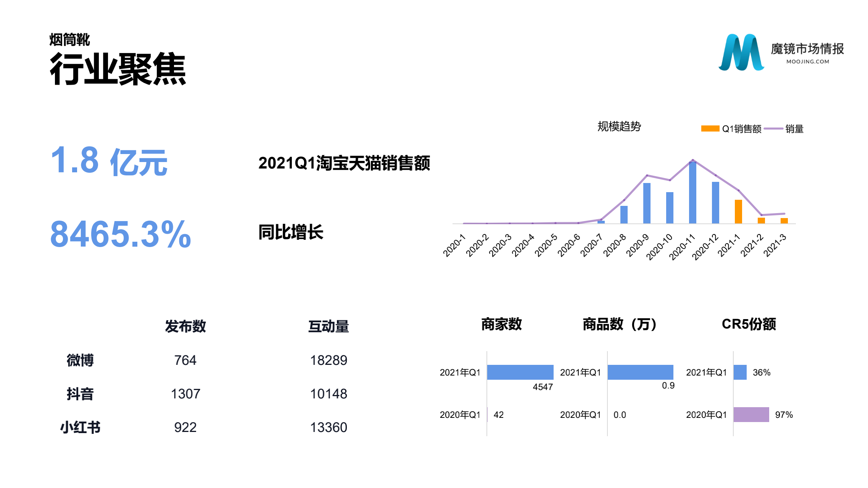Click the 规模趋势 chart title
Image resolution: width=868 pixels, height=488 pixels.
[619, 127]
